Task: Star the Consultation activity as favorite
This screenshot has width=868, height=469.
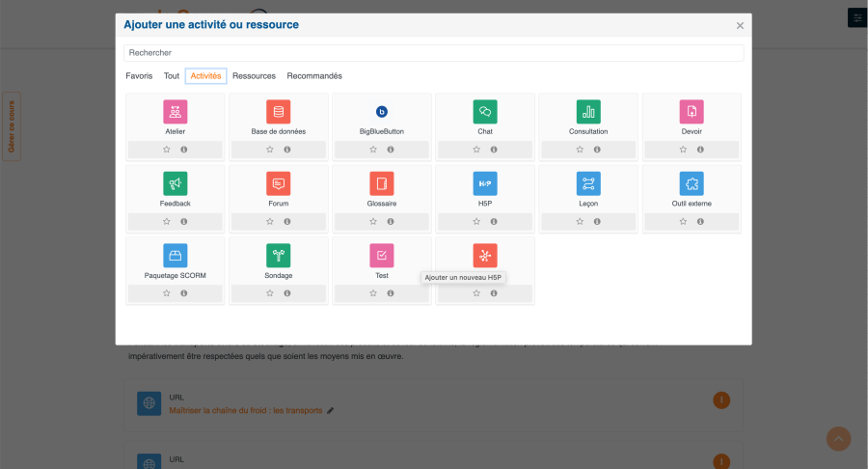Action: pos(580,150)
